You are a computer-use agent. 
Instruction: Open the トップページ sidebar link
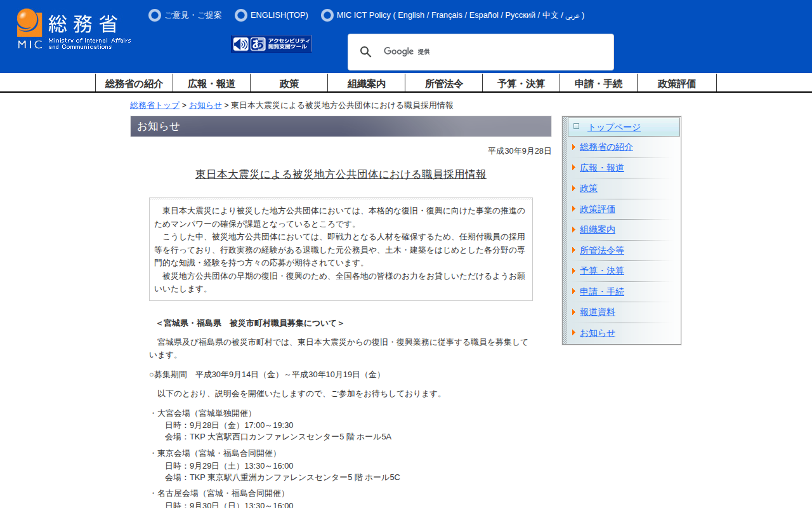pos(613,127)
